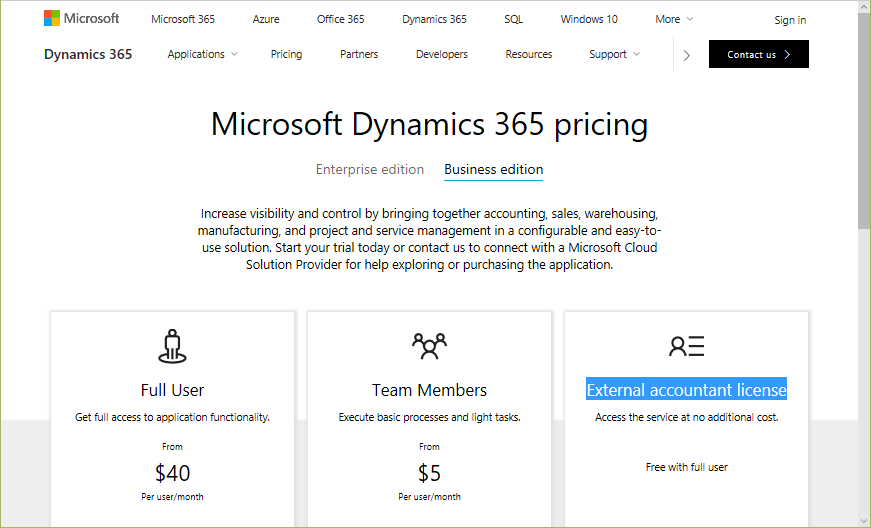Image resolution: width=871 pixels, height=528 pixels.
Task: Click highlighted External accountant license title
Action: click(x=687, y=390)
